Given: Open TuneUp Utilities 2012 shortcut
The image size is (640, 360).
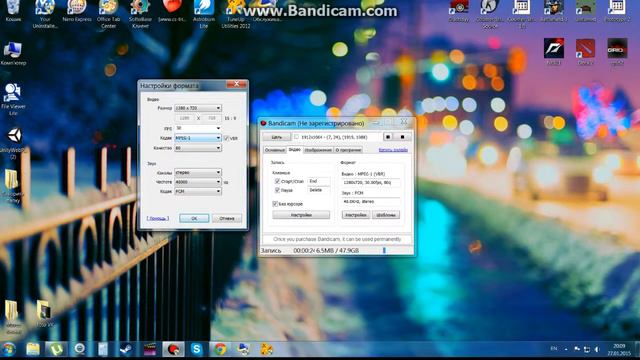Looking at the screenshot, I should point(236,13).
